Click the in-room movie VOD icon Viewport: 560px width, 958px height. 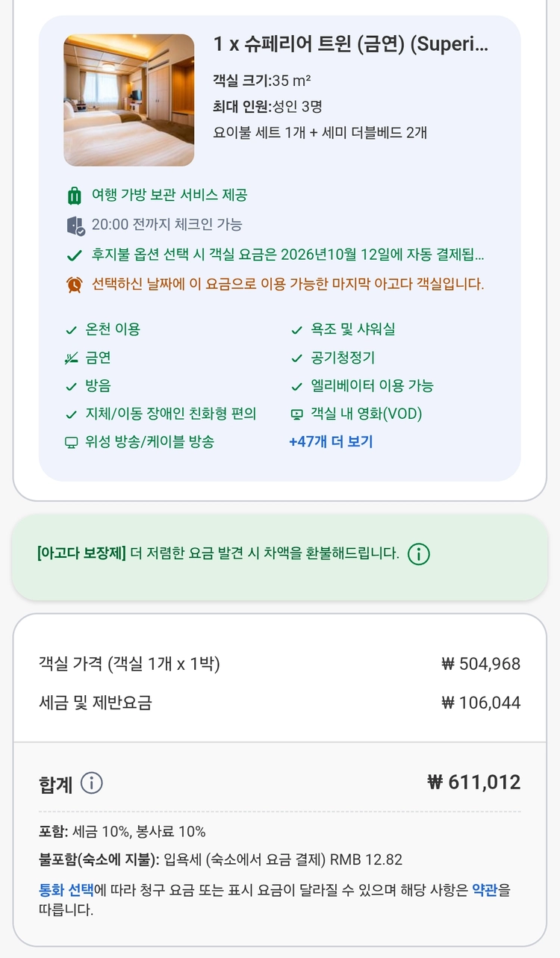click(x=297, y=414)
